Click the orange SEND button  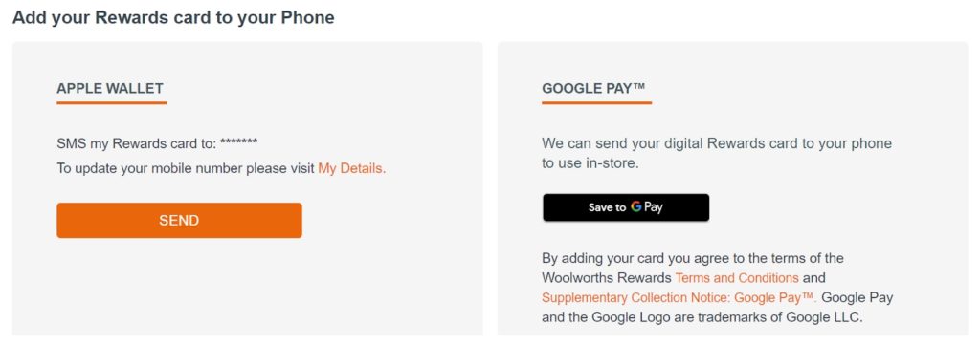pyautogui.click(x=179, y=220)
